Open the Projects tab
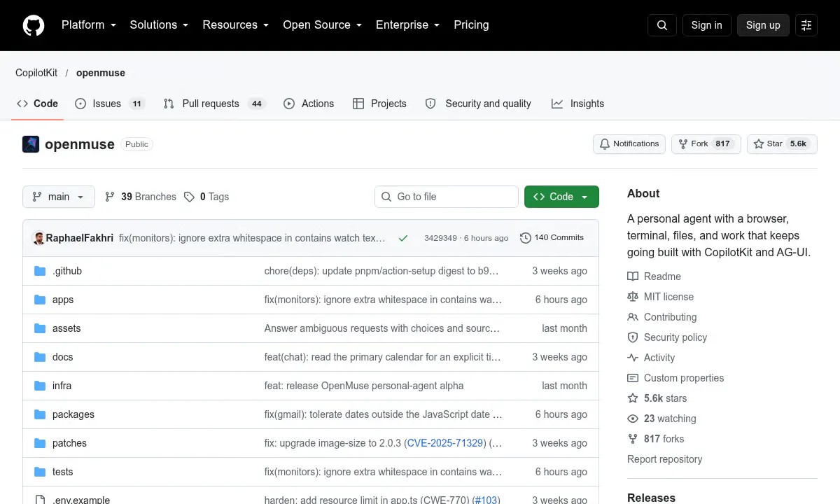 click(379, 104)
